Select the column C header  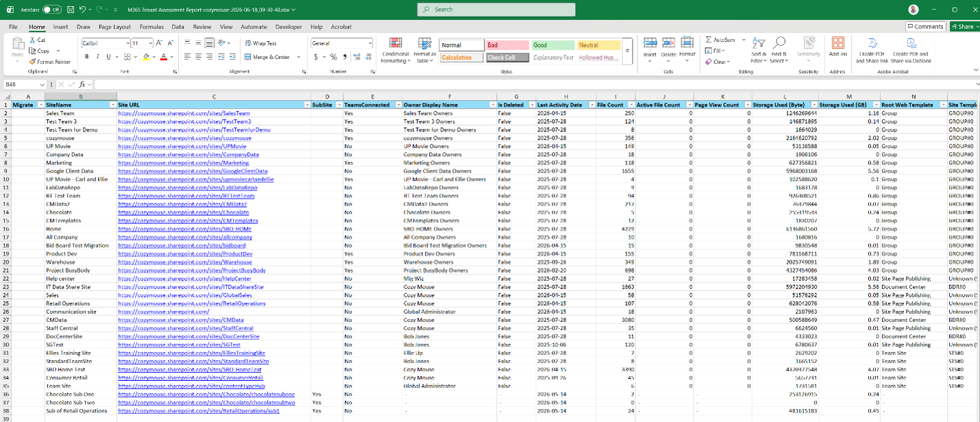point(214,97)
